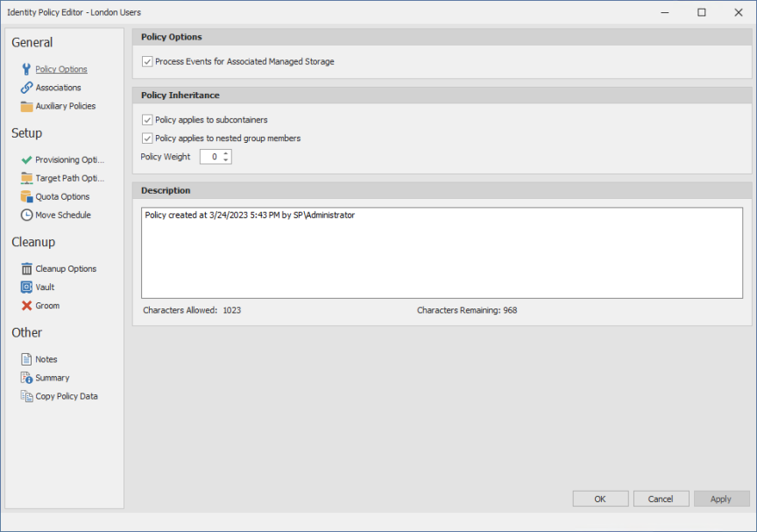This screenshot has width=757, height=532.
Task: Open the Notes page
Action: tap(46, 359)
